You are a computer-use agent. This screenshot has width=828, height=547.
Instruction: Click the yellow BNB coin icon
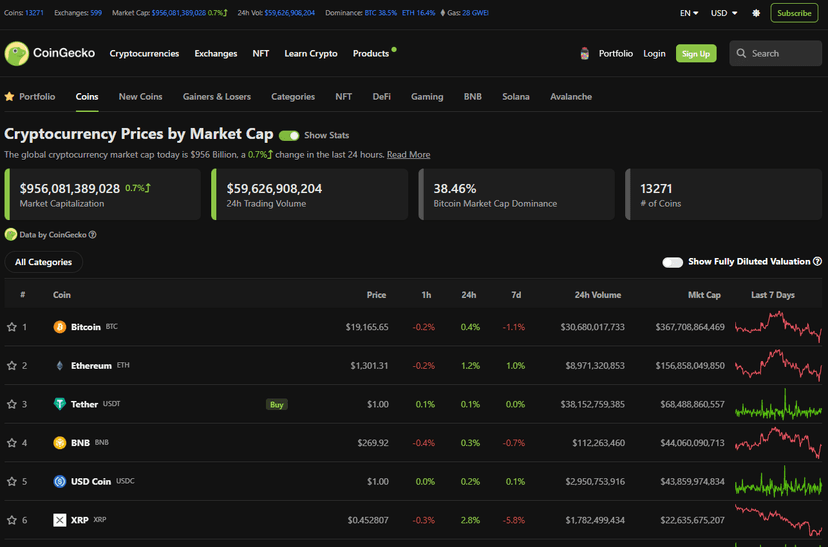pos(60,442)
